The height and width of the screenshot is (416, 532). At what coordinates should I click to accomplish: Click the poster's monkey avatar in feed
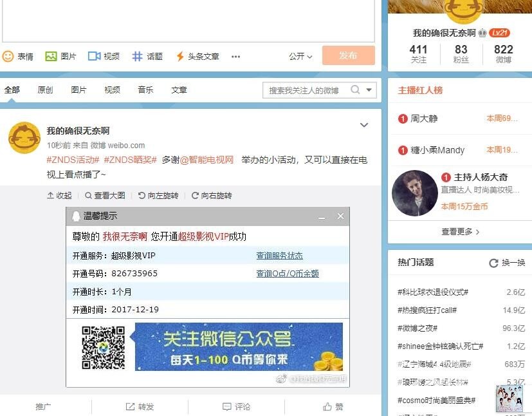tap(24, 138)
